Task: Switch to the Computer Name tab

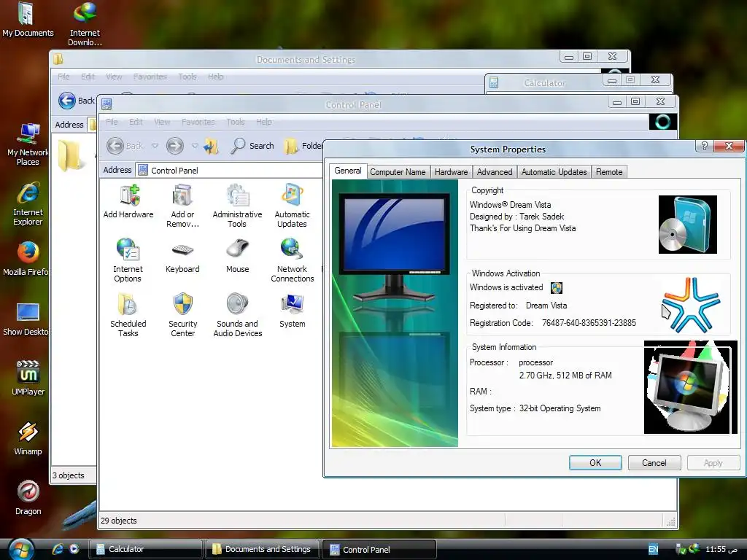Action: point(398,172)
